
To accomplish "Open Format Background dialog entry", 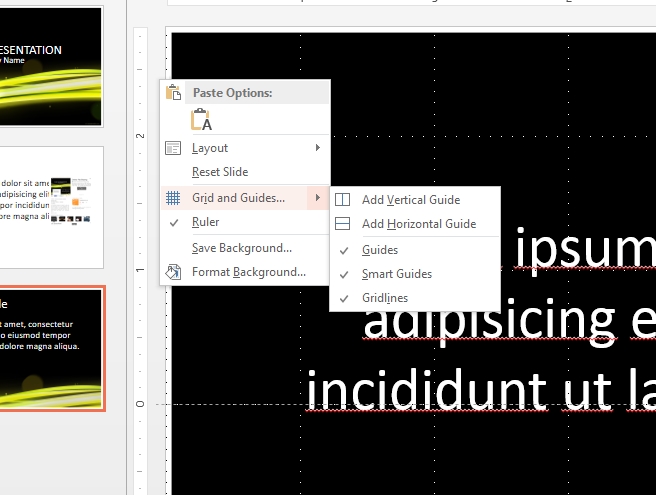I will click(249, 272).
